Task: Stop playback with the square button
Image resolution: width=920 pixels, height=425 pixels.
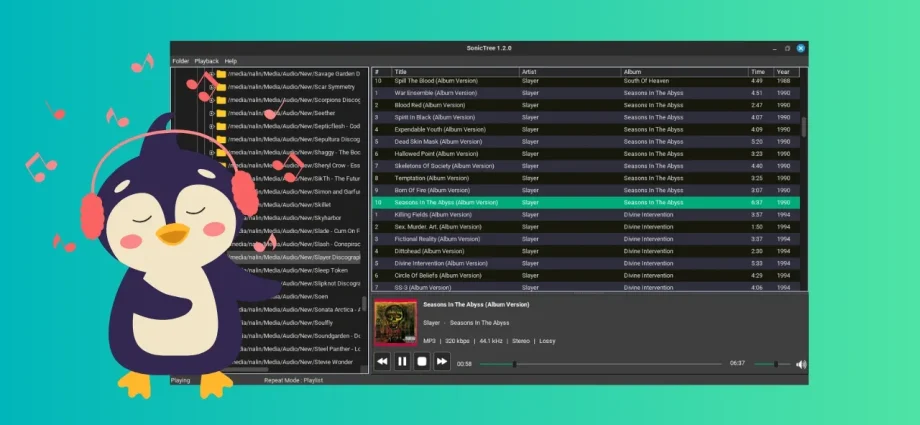Action: (422, 362)
